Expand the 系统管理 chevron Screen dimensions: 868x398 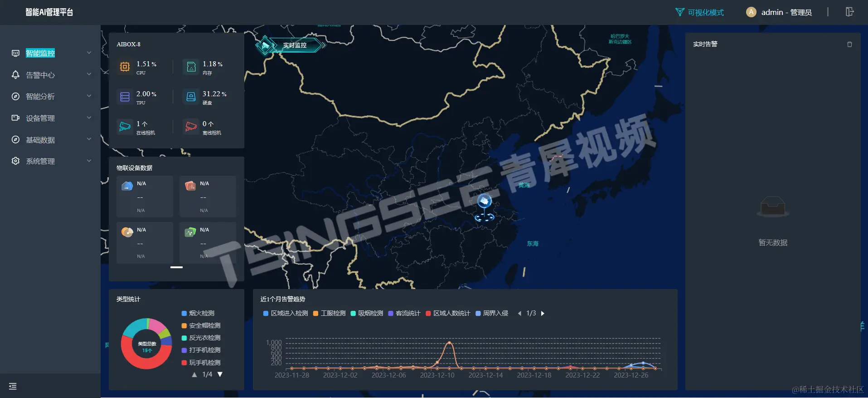(89, 161)
